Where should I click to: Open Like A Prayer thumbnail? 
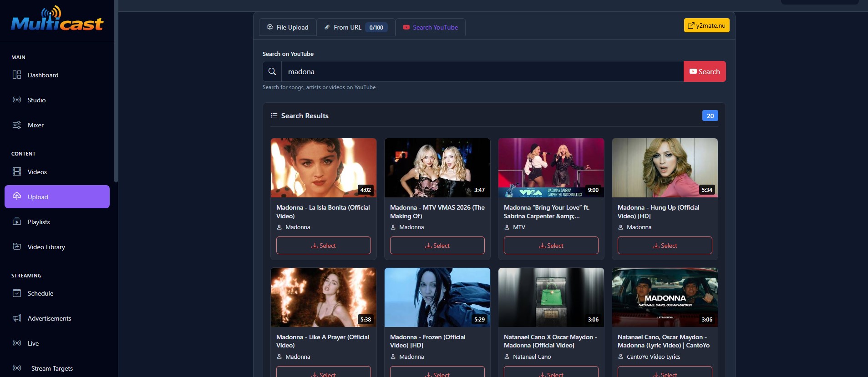click(324, 297)
